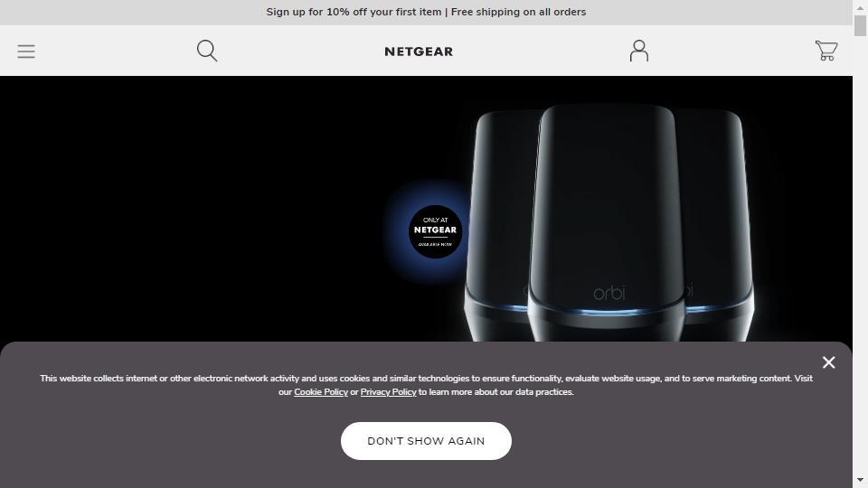
Task: Click the NETGEAR logo in header
Action: 419,52
